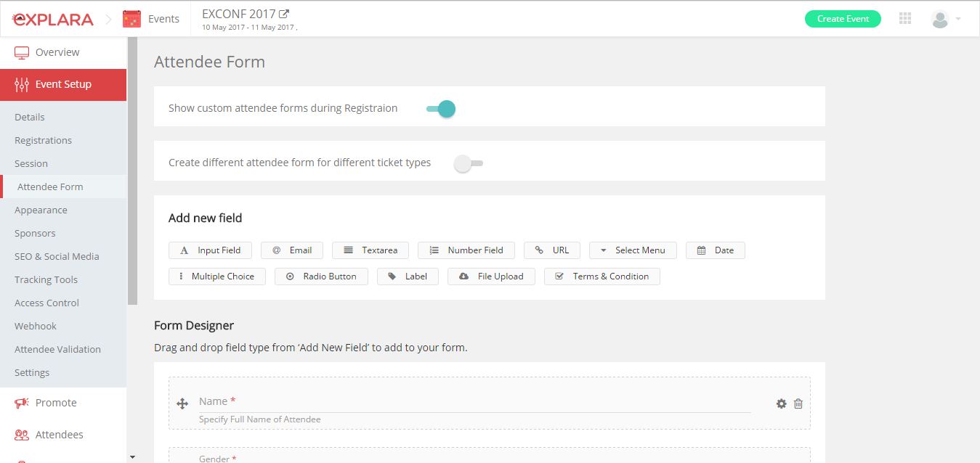
Task: Add a Terms & Condition field
Action: click(x=602, y=276)
